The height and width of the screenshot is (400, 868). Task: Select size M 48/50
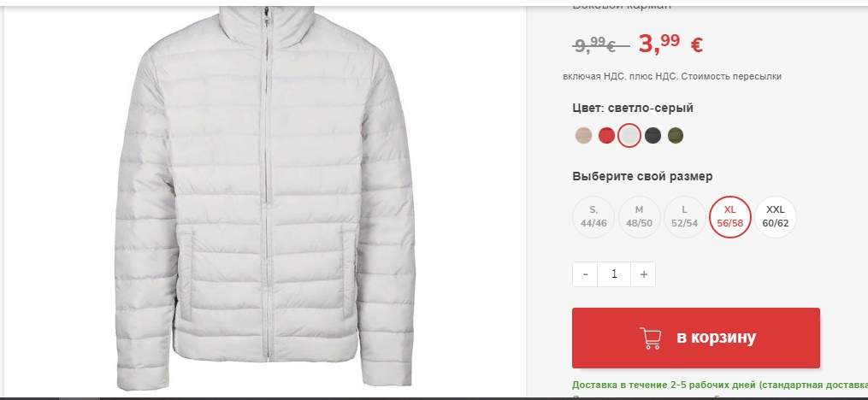[640, 217]
